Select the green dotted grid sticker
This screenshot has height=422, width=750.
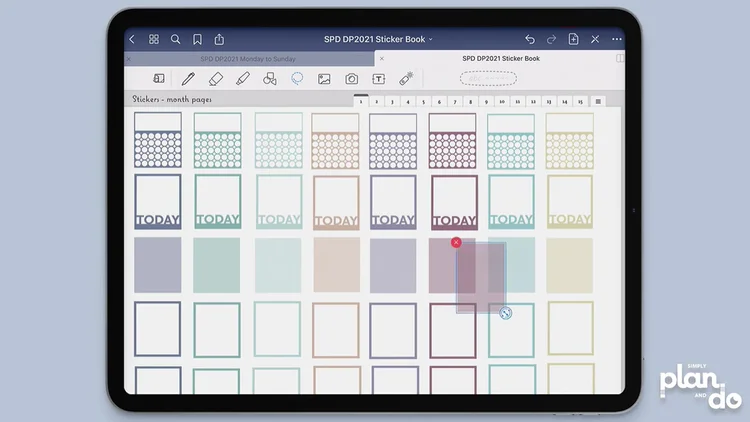(218, 140)
